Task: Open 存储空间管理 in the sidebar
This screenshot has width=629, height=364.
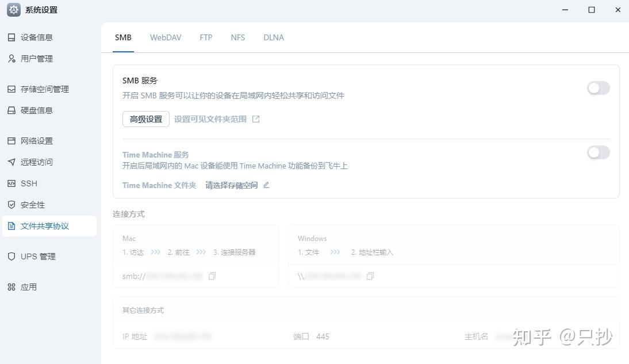Action: [x=45, y=89]
